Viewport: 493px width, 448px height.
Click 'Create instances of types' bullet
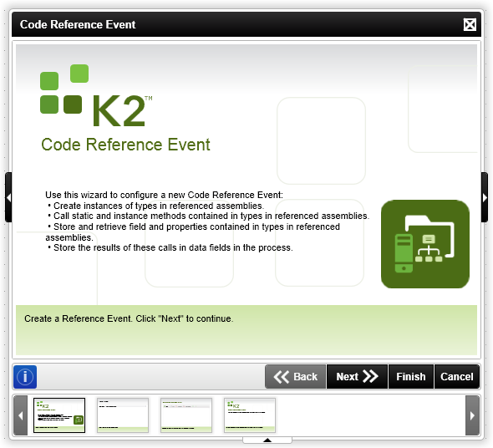click(155, 206)
